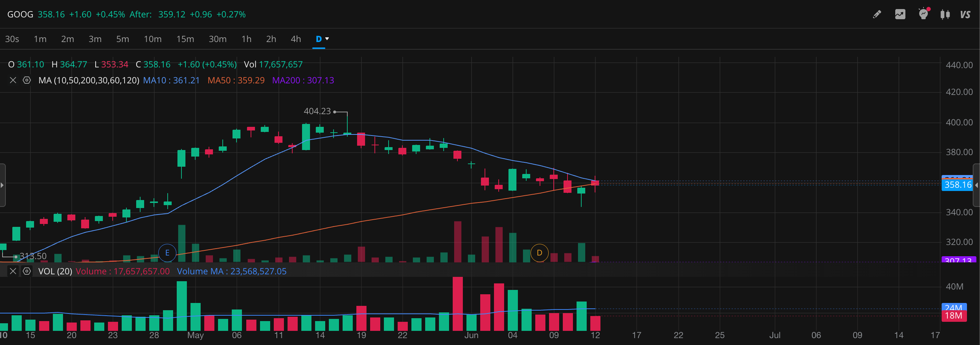980x345 pixels.
Task: Switch to 30s timeframe
Action: click(12, 39)
